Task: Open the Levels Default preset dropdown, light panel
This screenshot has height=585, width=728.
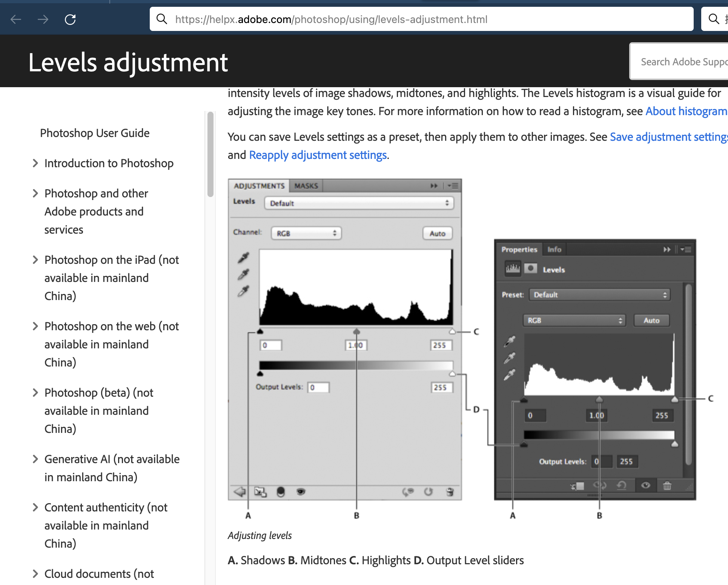Action: coord(359,203)
